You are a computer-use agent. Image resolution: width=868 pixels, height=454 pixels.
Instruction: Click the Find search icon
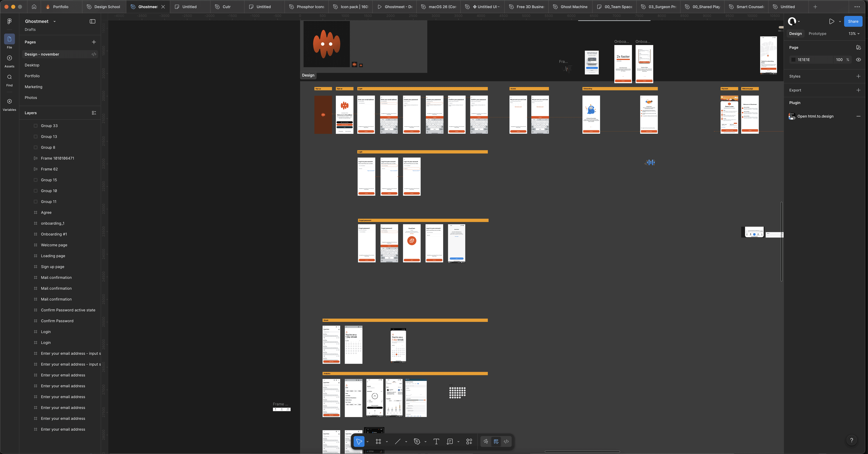pos(9,77)
